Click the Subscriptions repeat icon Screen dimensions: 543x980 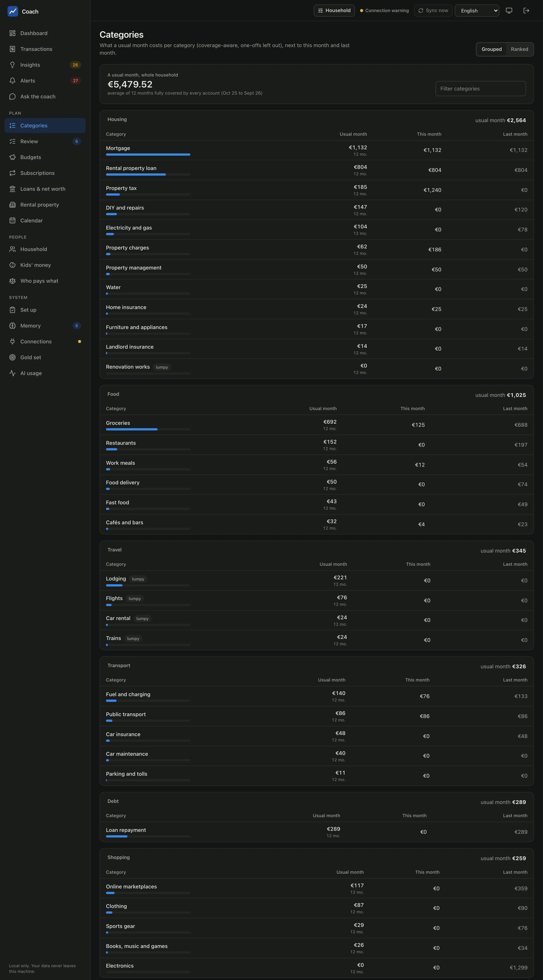(13, 173)
